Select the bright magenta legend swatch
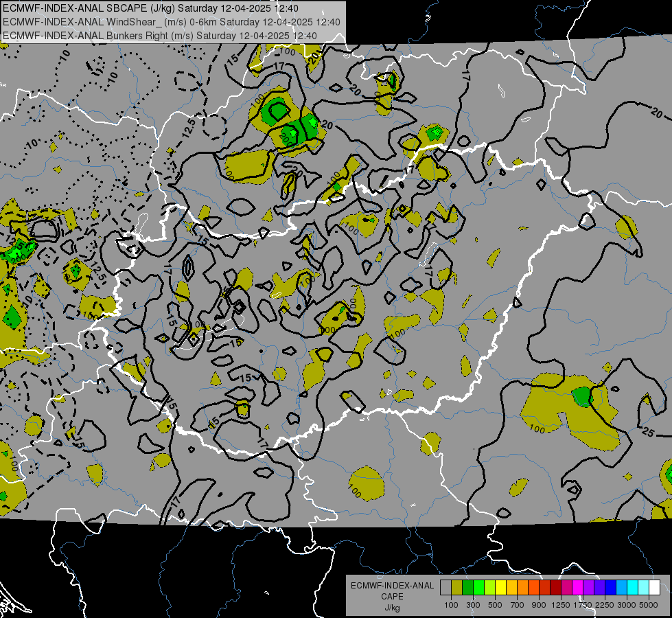The image size is (672, 618). tap(578, 587)
